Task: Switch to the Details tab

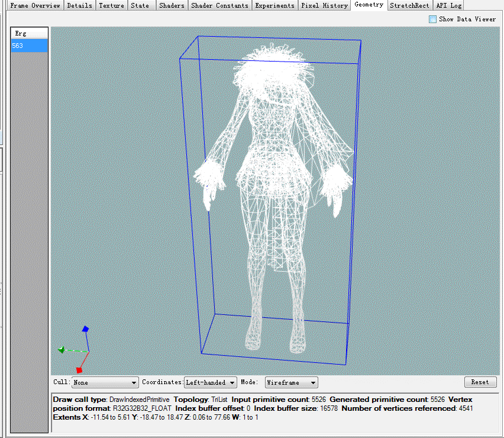Action: pyautogui.click(x=79, y=5)
